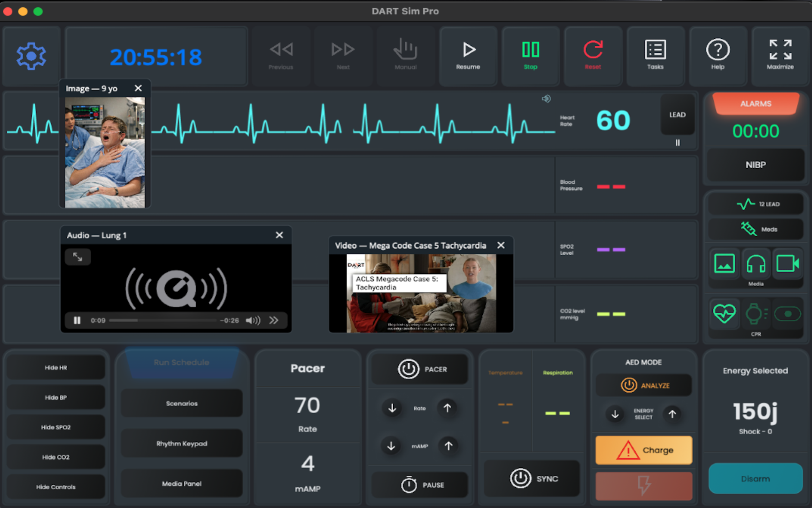This screenshot has height=508, width=812.
Task: Charge the defibrillator
Action: point(644,450)
